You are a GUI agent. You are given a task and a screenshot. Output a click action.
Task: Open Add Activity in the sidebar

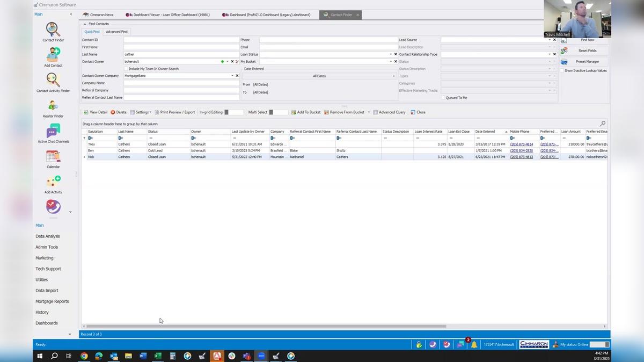(x=53, y=185)
